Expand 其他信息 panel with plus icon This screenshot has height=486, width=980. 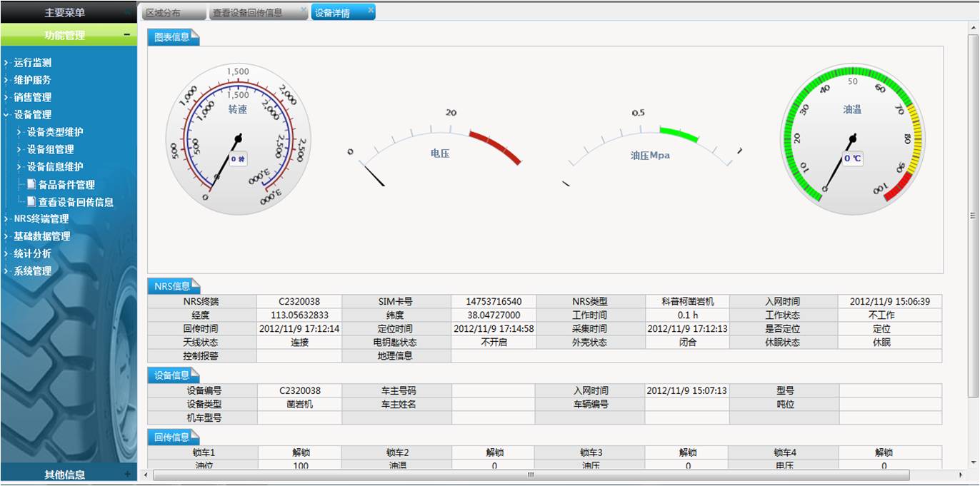click(x=127, y=474)
